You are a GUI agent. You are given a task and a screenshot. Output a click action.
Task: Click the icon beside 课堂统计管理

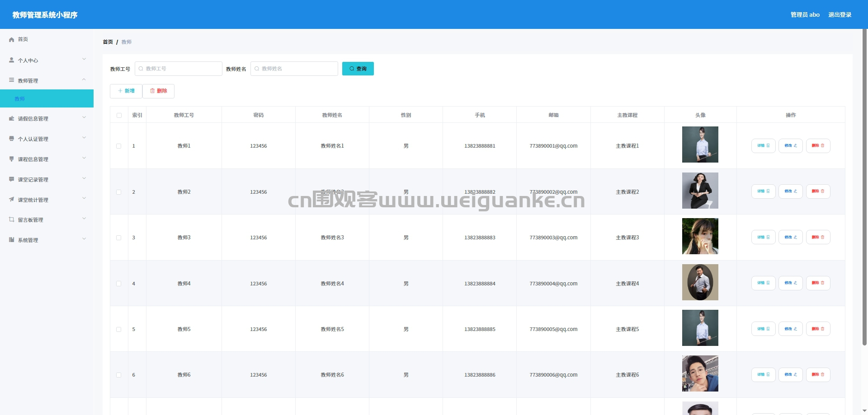tap(11, 199)
